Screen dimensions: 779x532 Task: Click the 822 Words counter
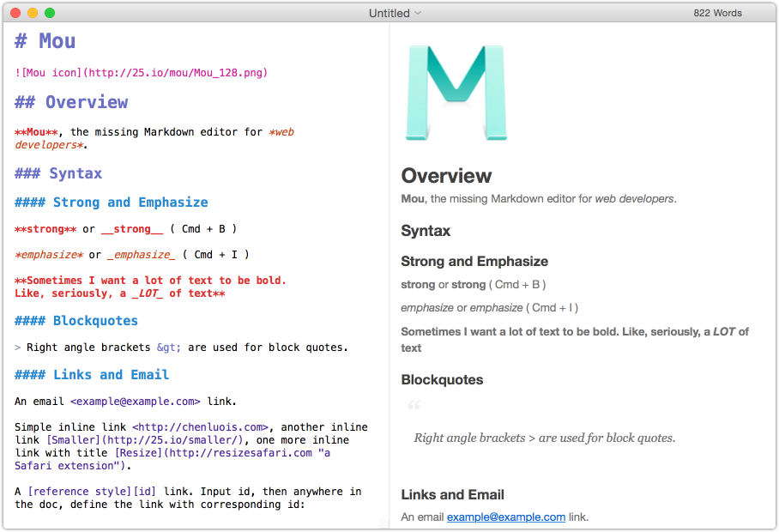pyautogui.click(x=717, y=13)
